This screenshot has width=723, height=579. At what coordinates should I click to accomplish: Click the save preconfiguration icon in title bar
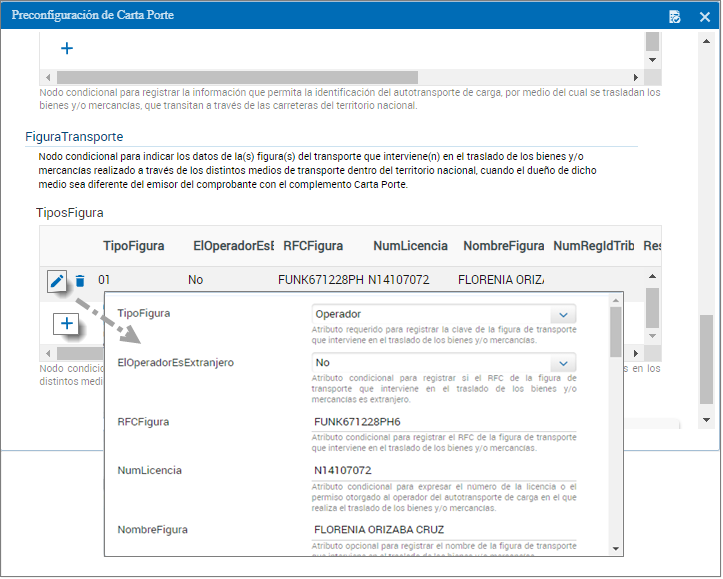click(675, 16)
